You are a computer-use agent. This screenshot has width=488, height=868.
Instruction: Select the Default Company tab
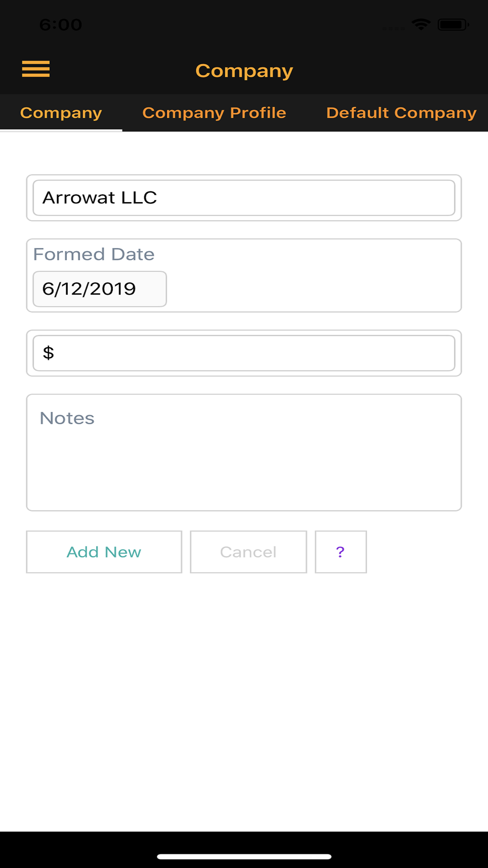pyautogui.click(x=401, y=113)
